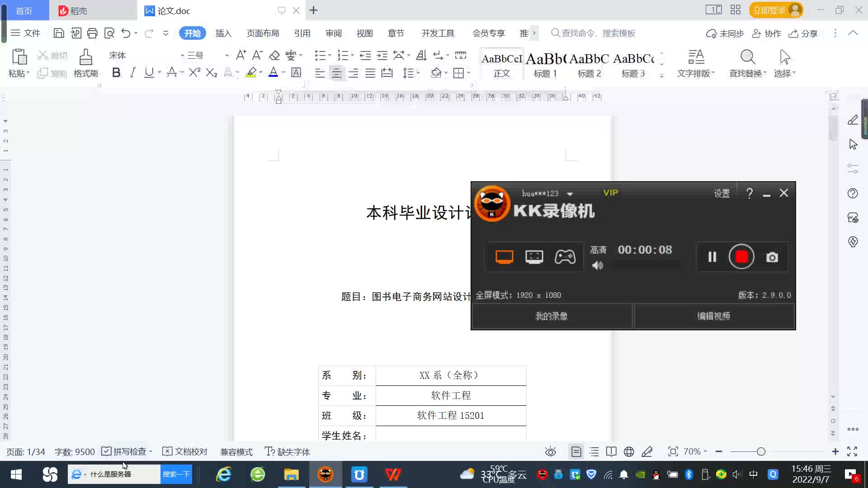Open the KK recorder account dropdown arrow

click(570, 194)
